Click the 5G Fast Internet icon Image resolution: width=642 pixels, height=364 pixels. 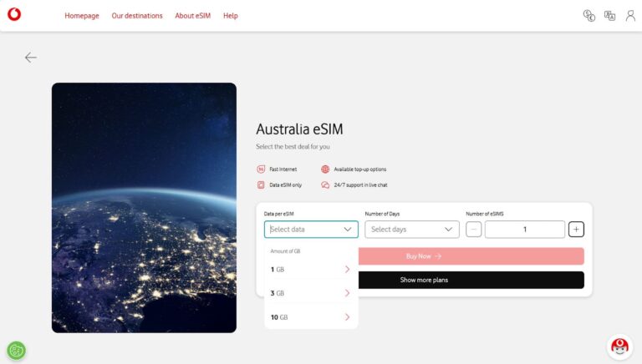[x=261, y=169]
